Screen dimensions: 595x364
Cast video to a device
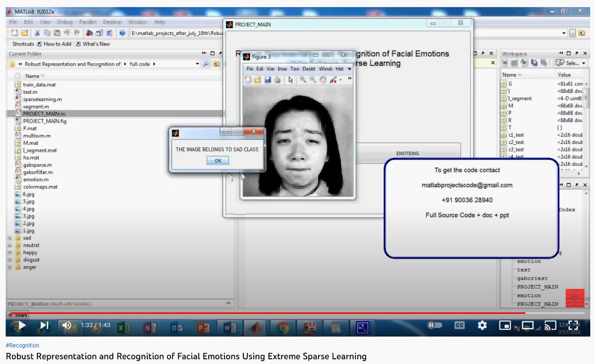[x=550, y=325]
